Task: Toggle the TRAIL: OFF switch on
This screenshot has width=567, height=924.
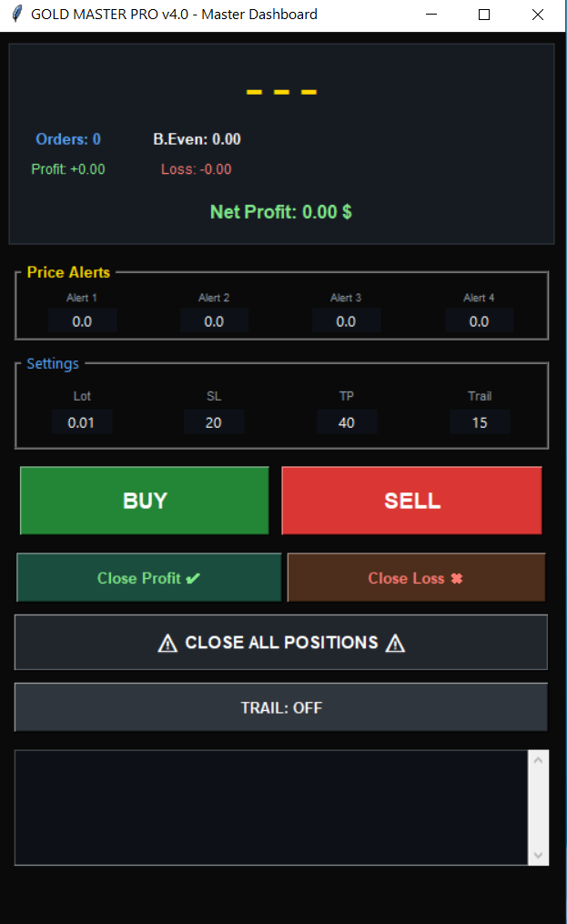Action: (280, 707)
